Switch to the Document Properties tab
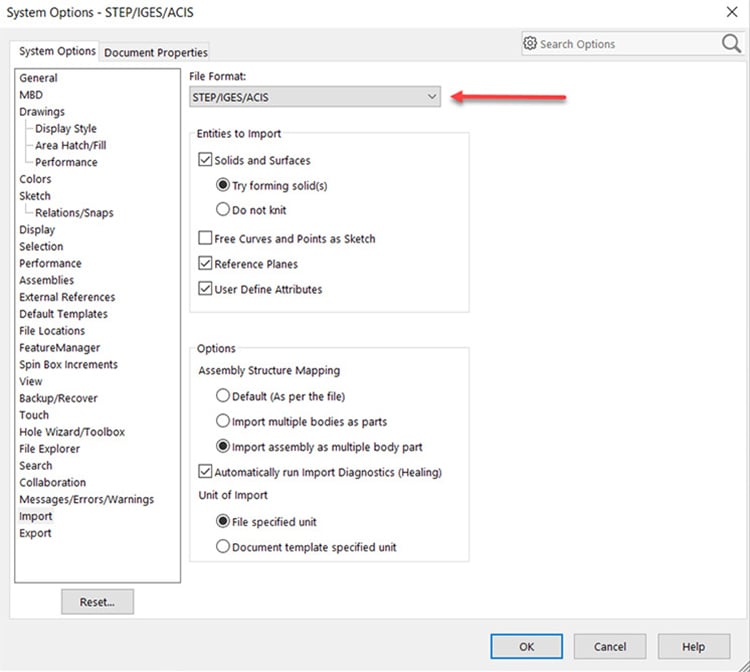The width and height of the screenshot is (750, 672). (156, 52)
